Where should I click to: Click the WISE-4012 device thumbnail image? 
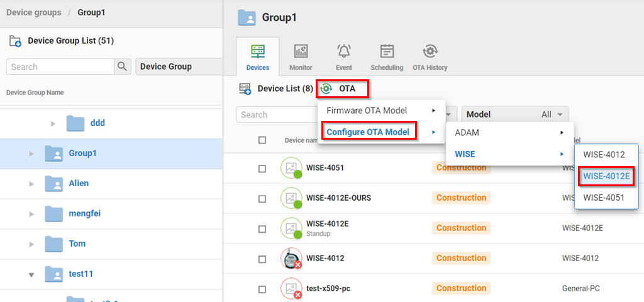(x=291, y=258)
